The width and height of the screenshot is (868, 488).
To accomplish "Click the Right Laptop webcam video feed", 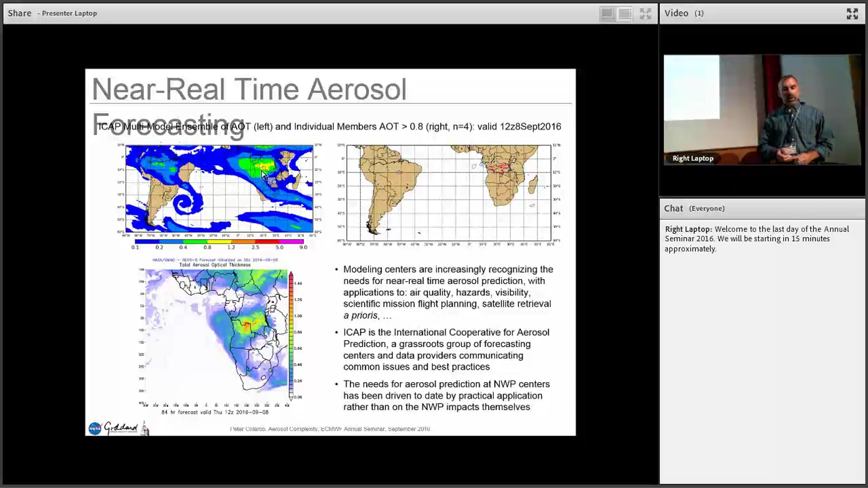I will (x=762, y=110).
